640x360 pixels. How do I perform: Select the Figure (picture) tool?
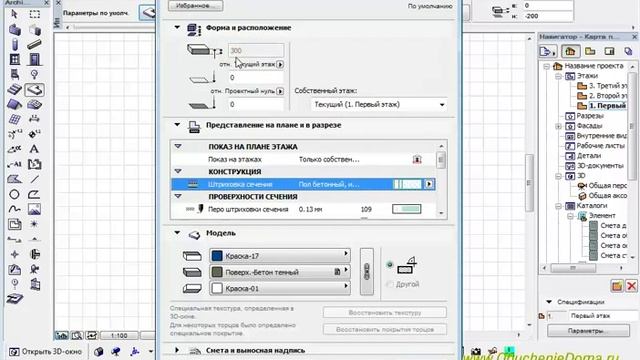pyautogui.click(x=34, y=209)
